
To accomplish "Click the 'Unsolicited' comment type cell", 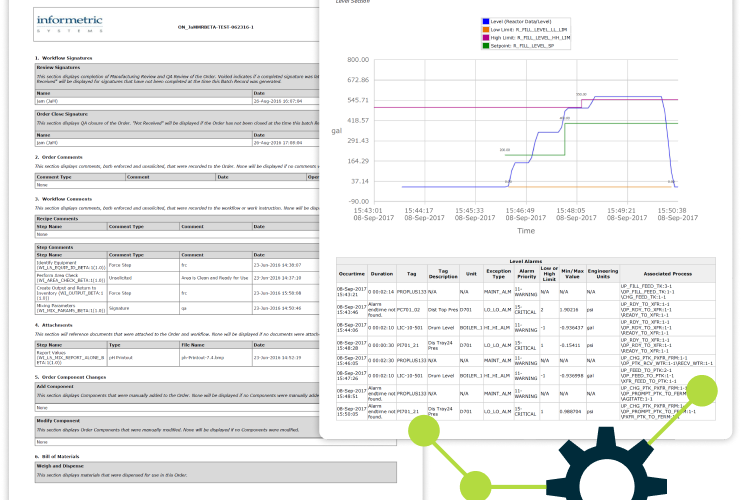I will click(144, 278).
